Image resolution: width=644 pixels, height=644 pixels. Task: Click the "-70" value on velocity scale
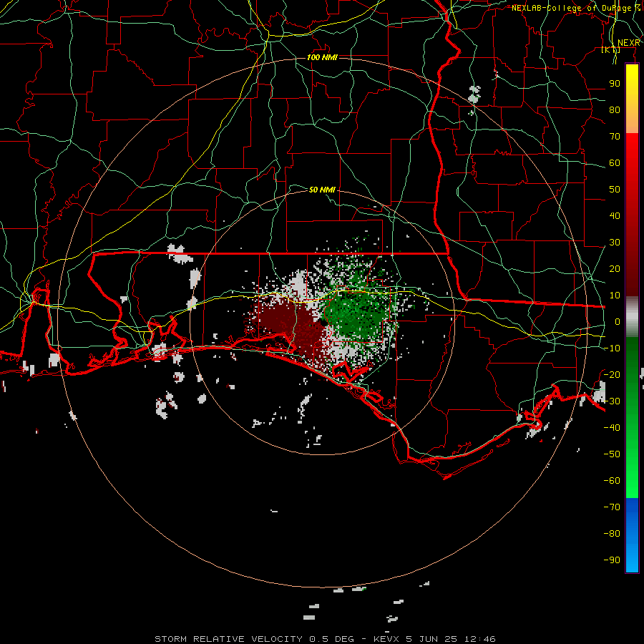(x=612, y=507)
